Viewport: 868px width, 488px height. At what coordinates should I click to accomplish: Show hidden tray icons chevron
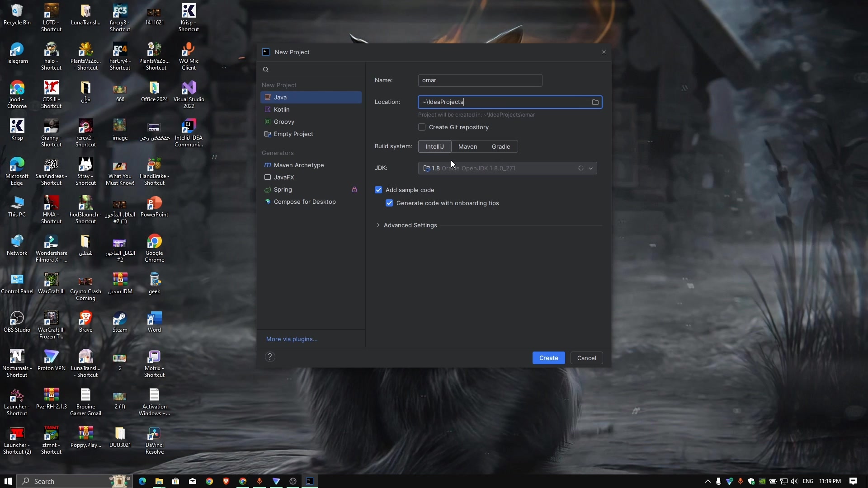pos(708,481)
